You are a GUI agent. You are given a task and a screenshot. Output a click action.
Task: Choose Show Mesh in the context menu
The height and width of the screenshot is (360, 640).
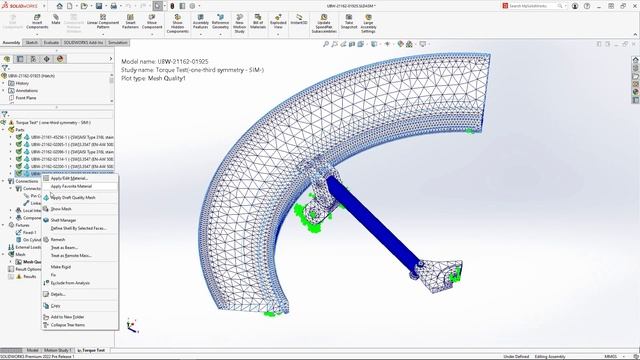tap(80, 209)
